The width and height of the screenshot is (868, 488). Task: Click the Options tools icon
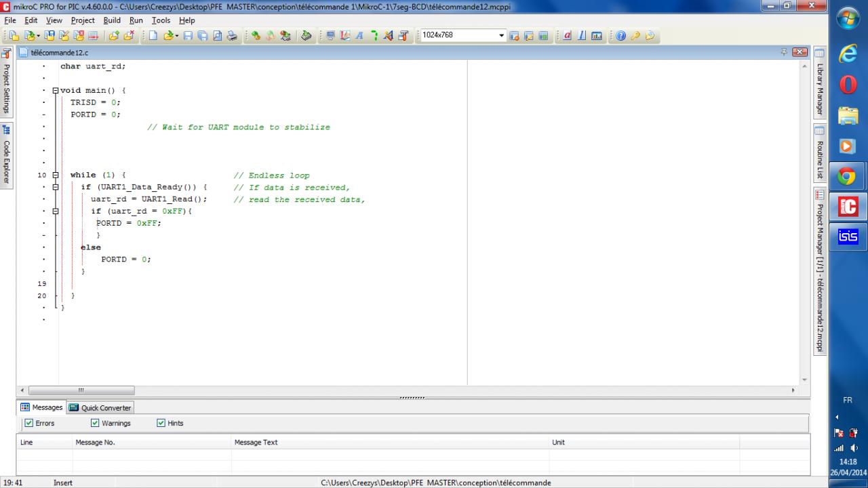[x=403, y=35]
